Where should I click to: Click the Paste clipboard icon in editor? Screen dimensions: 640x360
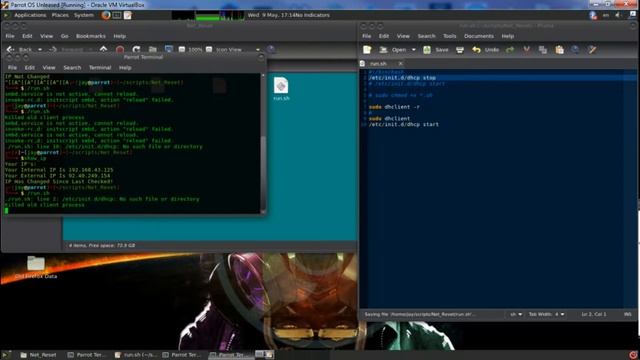click(559, 50)
